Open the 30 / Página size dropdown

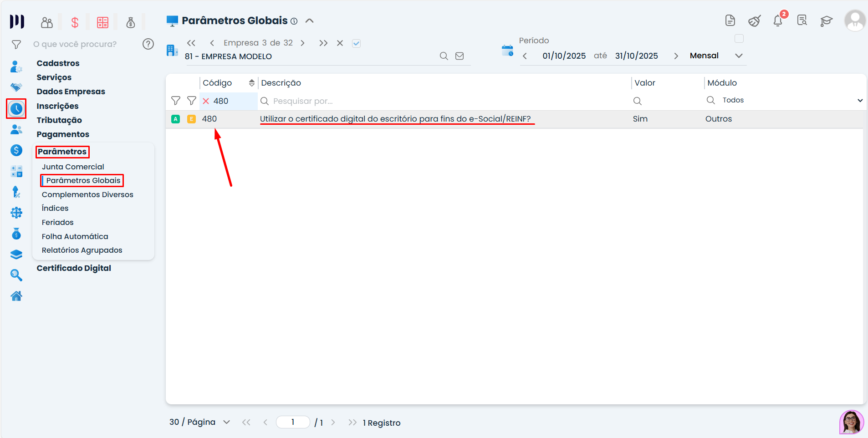click(x=226, y=422)
